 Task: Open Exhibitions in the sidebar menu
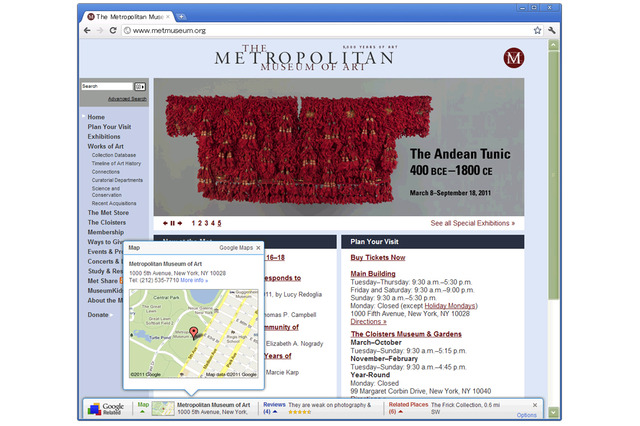click(x=103, y=136)
